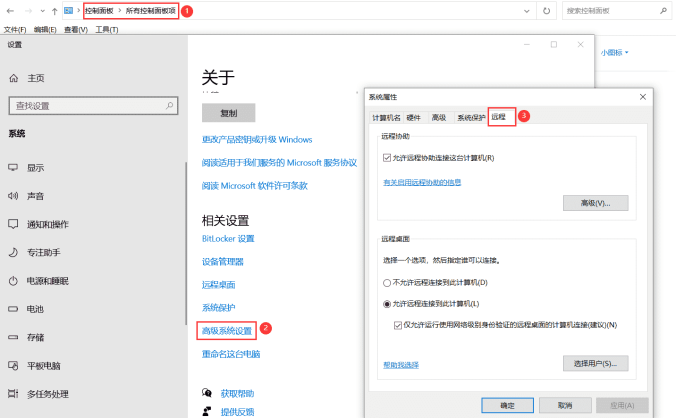Viewport: 676px width, 418px height.
Task: Click the search magnifier in Control Panel
Action: coord(663,11)
